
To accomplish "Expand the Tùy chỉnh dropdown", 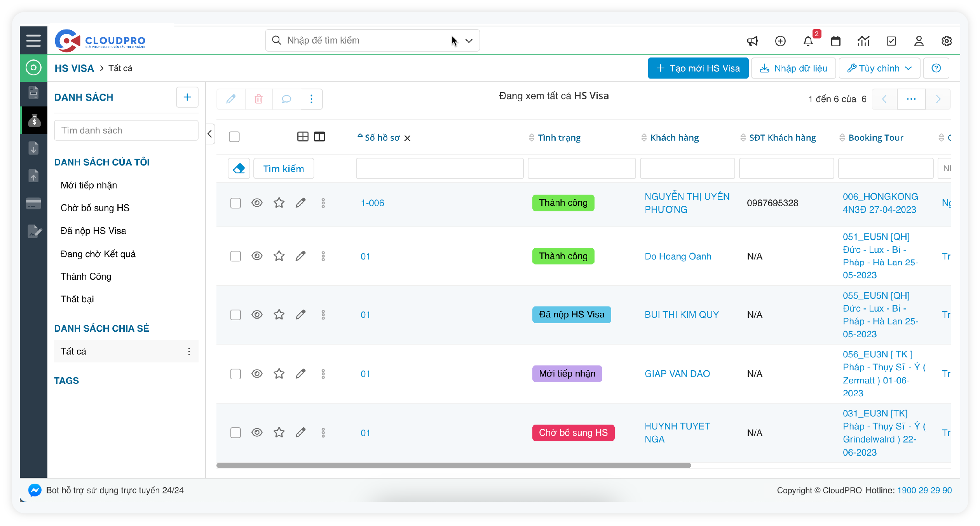I will click(879, 68).
